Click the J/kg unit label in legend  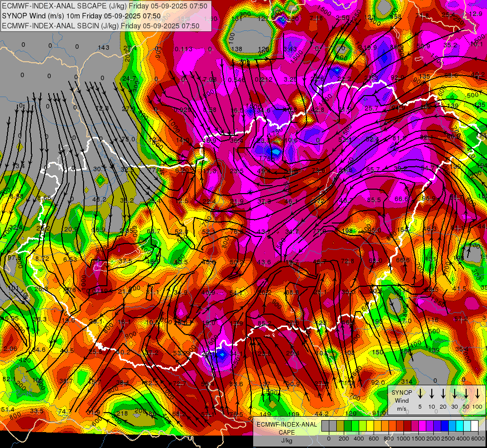[x=287, y=441]
